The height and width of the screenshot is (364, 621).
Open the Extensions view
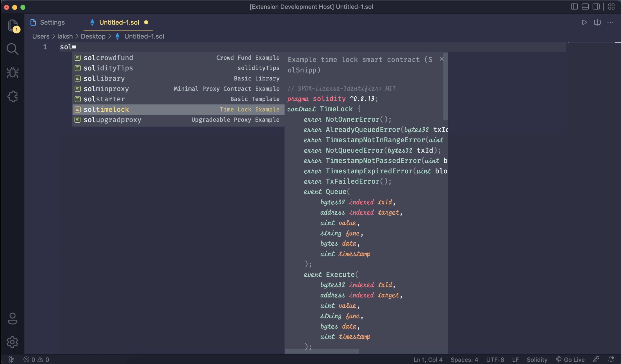(x=12, y=96)
